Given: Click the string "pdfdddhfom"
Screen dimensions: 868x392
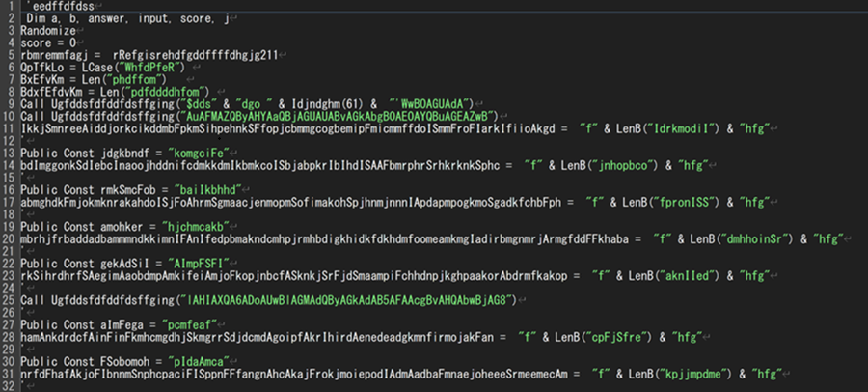Looking at the screenshot, I should point(168,92).
